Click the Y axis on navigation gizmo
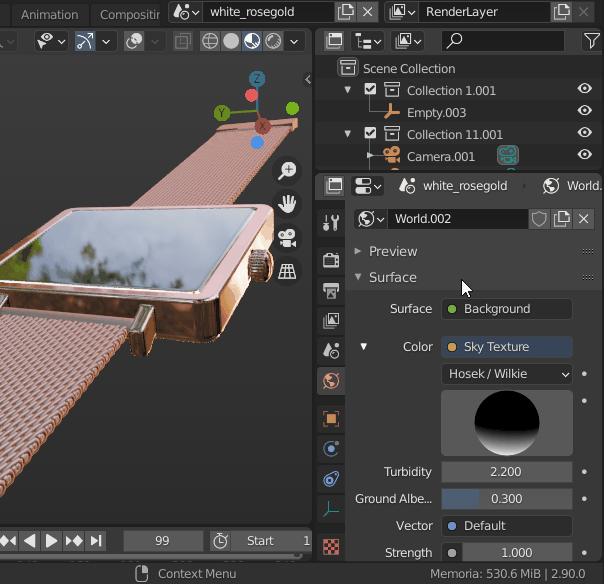Image resolution: width=604 pixels, height=584 pixels. [222, 113]
